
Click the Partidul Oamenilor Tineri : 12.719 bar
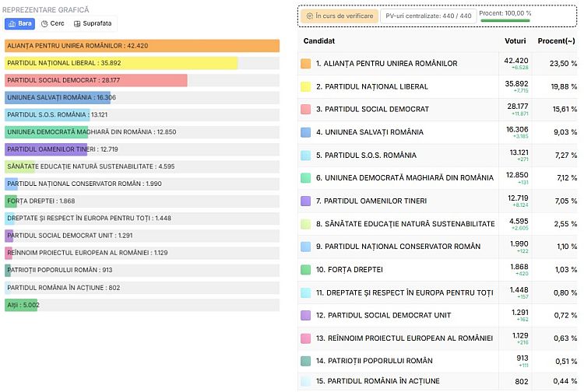pyautogui.click(x=46, y=149)
